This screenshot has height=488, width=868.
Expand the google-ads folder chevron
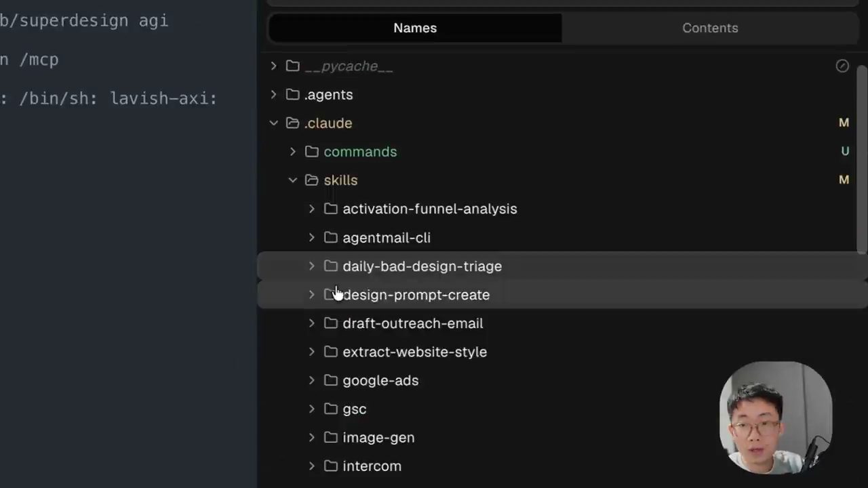(311, 380)
